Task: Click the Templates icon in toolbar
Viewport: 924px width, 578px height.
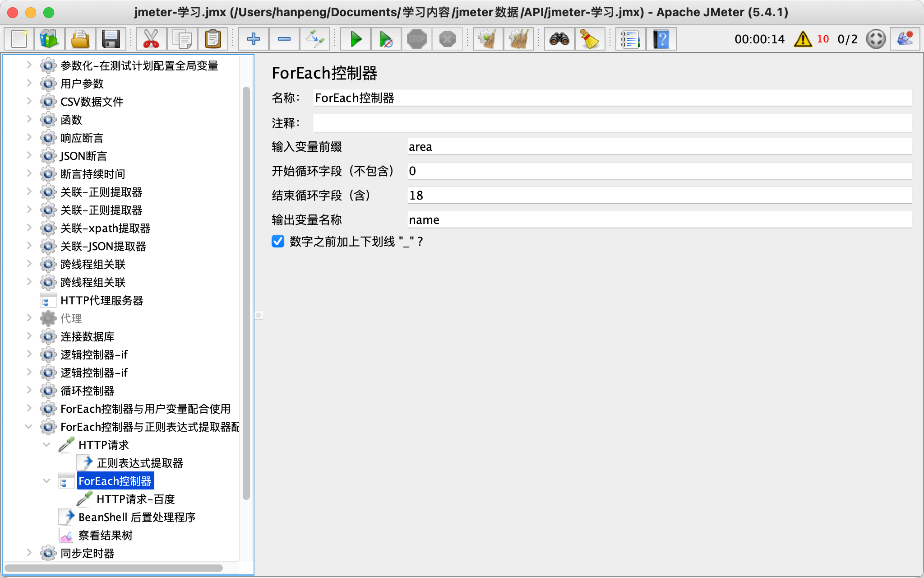Action: point(50,39)
